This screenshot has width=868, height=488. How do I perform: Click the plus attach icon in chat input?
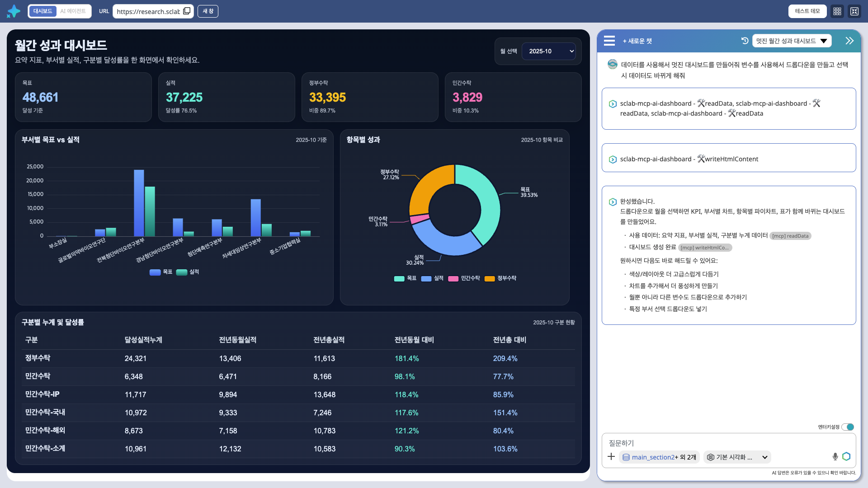611,457
